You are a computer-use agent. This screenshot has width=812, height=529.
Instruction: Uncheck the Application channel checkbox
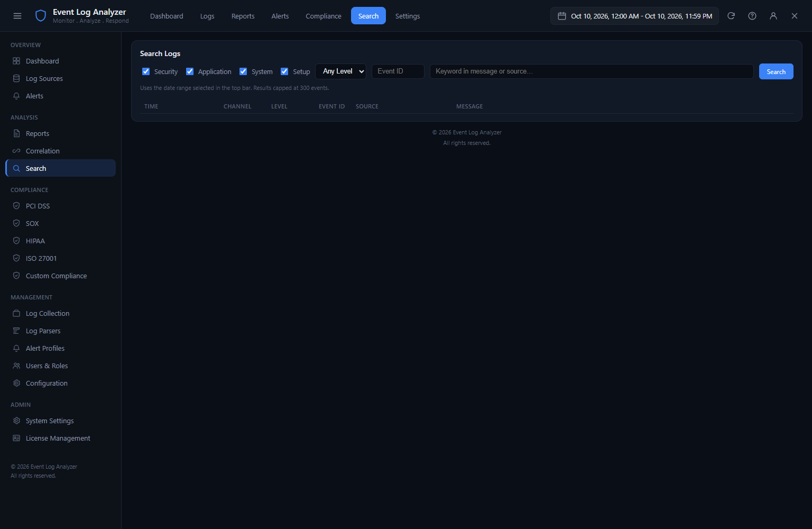coord(190,71)
